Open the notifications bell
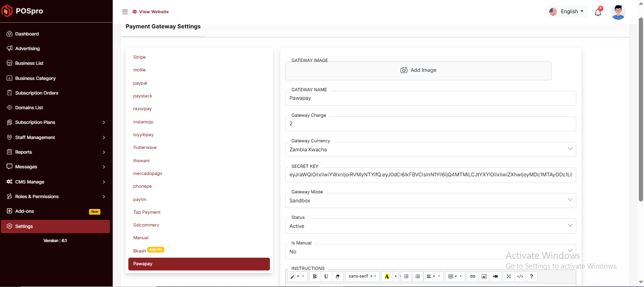 tap(598, 12)
